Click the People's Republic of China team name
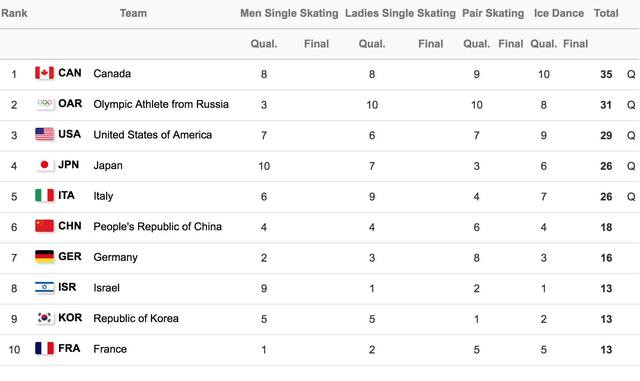This screenshot has height=381, width=640. pyautogui.click(x=158, y=227)
